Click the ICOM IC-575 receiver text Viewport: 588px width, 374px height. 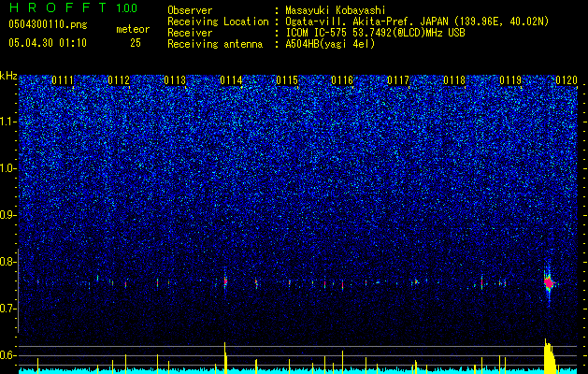(375, 33)
